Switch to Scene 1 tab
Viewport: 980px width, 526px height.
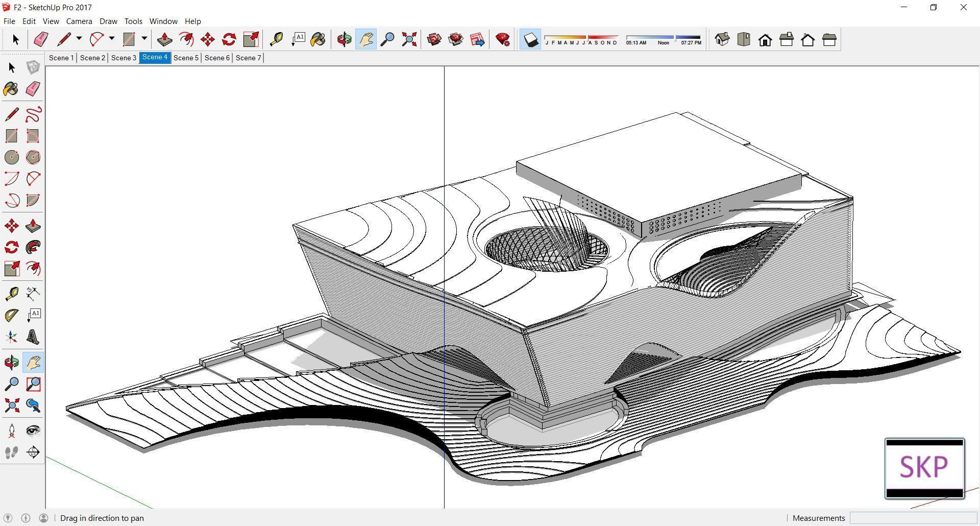click(x=61, y=58)
